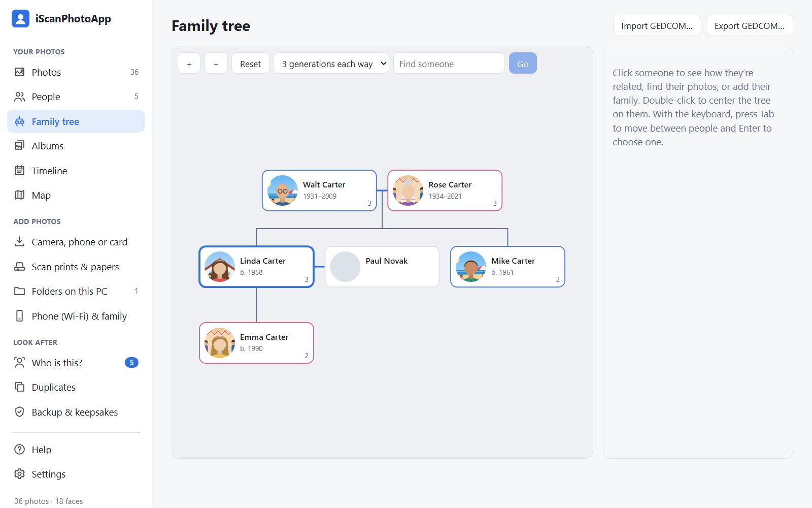This screenshot has width=812, height=508.
Task: Select the Linda Carter name text
Action: click(x=263, y=261)
